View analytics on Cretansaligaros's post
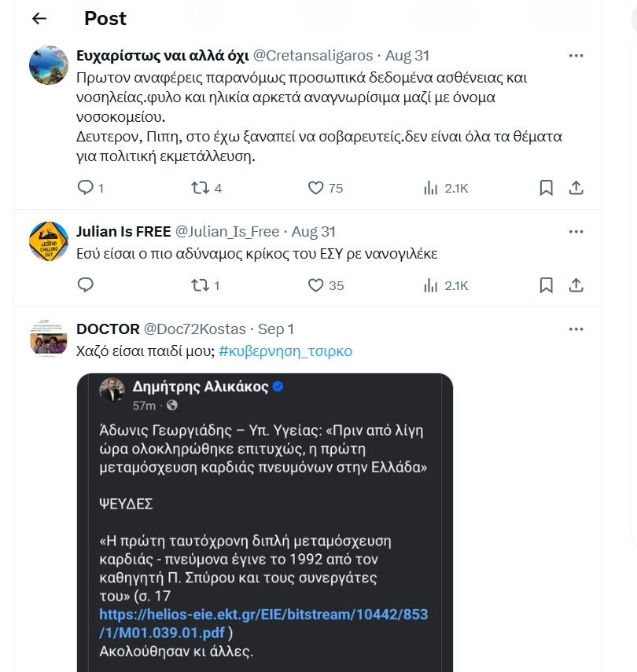 point(431,188)
